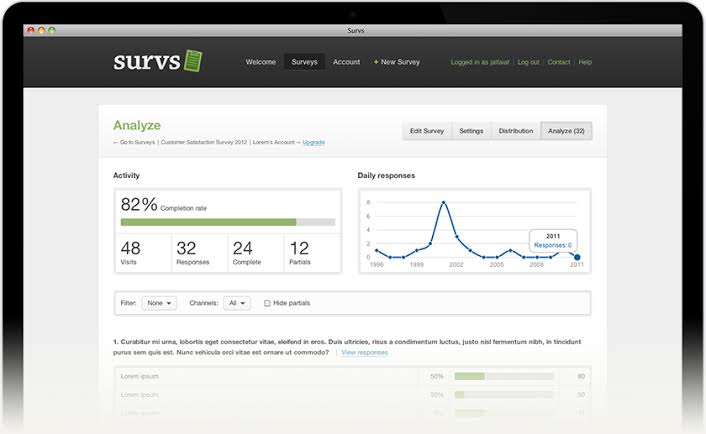This screenshot has width=706, height=434.
Task: Open the Channels All dropdown
Action: [x=237, y=303]
